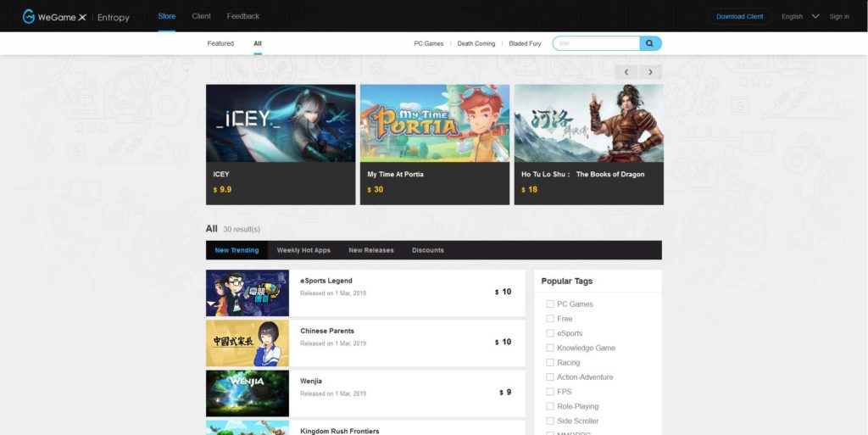
Task: Check the Action-Adventure tag checkbox
Action: pyautogui.click(x=549, y=376)
